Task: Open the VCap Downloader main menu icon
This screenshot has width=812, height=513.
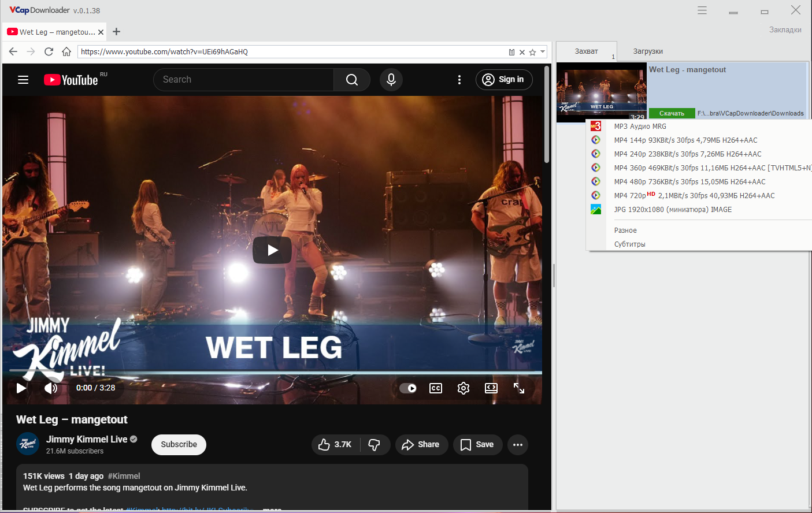Action: coord(702,10)
